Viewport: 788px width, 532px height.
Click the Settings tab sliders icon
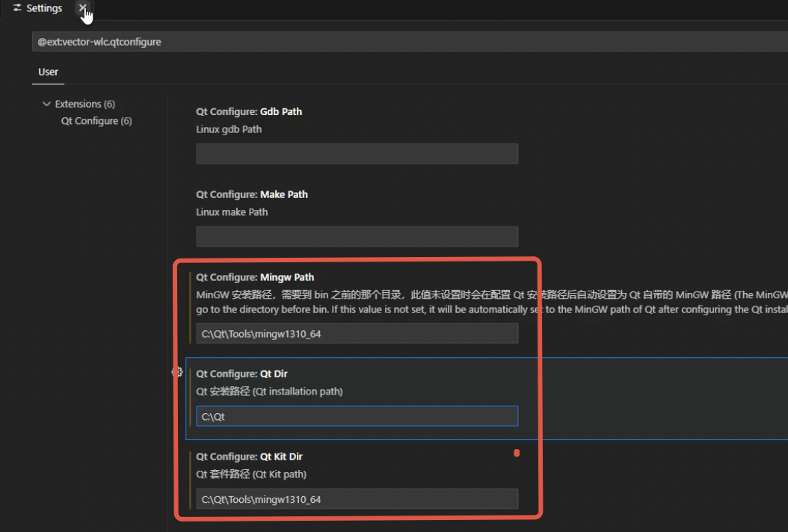pyautogui.click(x=17, y=8)
